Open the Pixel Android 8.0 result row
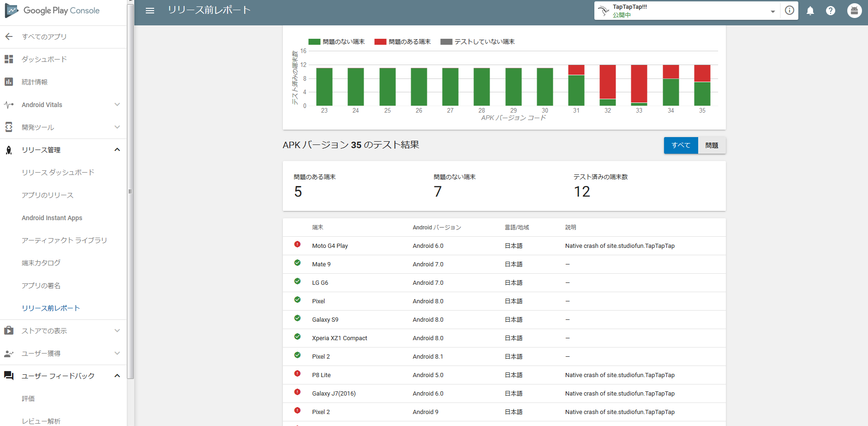 pyautogui.click(x=504, y=301)
